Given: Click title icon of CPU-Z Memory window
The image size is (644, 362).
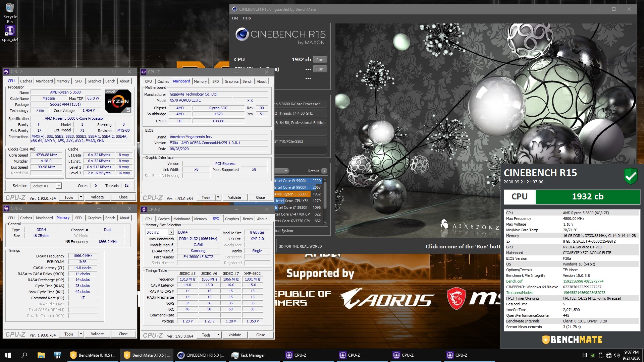Looking at the screenshot, I should pyautogui.click(x=6, y=208).
